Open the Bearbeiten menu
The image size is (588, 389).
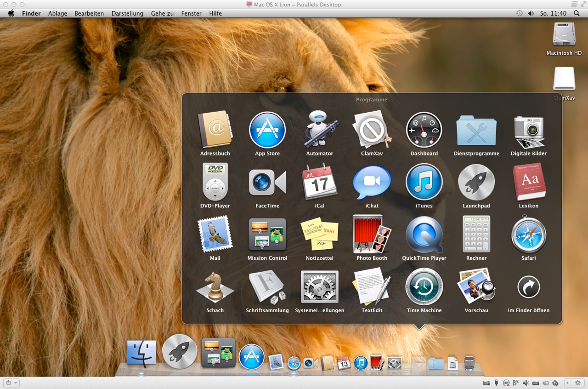[89, 13]
